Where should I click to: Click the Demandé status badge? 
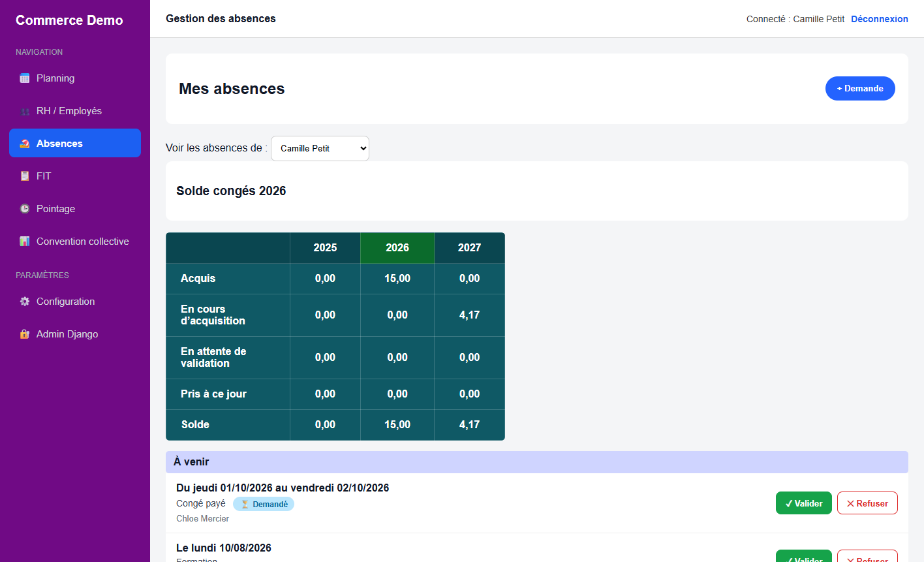[264, 504]
